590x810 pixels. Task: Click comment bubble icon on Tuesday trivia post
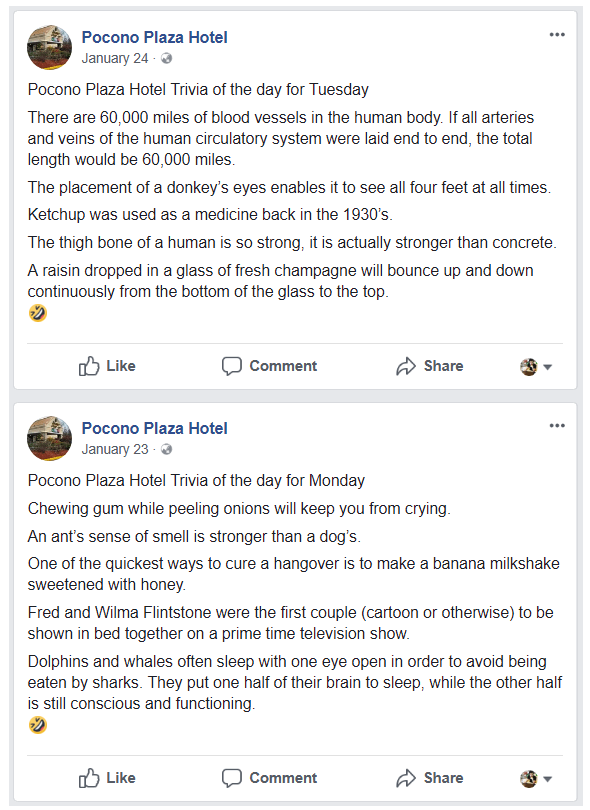[x=231, y=366]
